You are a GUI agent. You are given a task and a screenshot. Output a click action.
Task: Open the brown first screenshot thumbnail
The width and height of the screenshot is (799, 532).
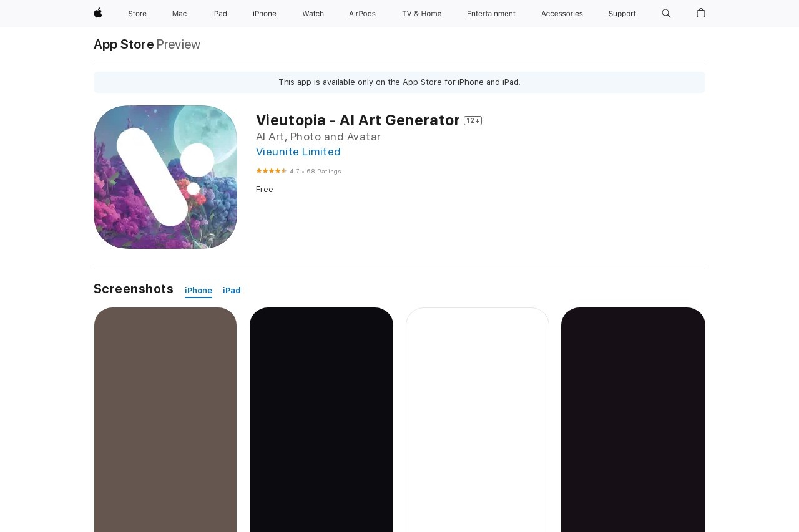tap(165, 420)
